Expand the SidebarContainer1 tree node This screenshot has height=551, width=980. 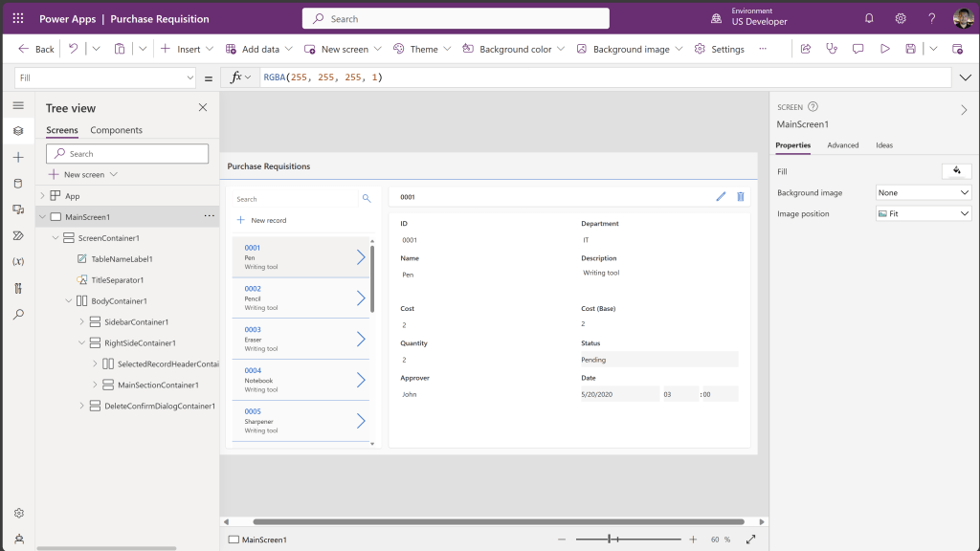click(81, 322)
